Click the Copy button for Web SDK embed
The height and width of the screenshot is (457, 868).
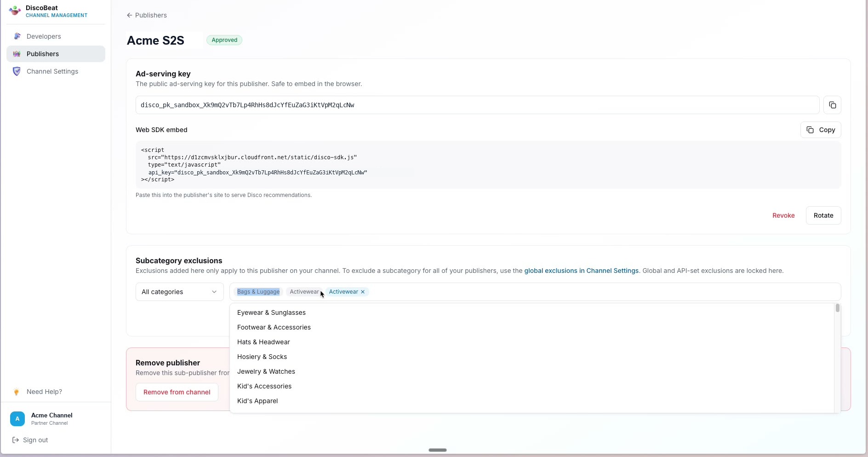pyautogui.click(x=821, y=130)
